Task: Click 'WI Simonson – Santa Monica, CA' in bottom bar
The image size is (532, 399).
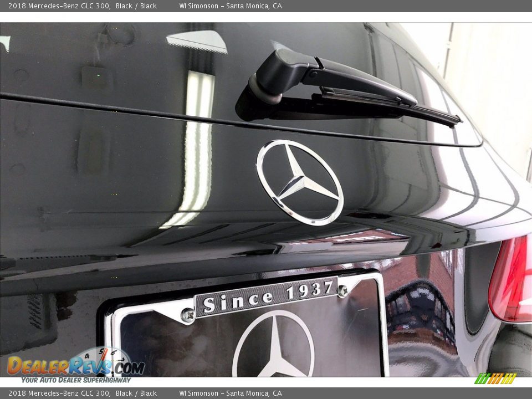Action: click(231, 393)
